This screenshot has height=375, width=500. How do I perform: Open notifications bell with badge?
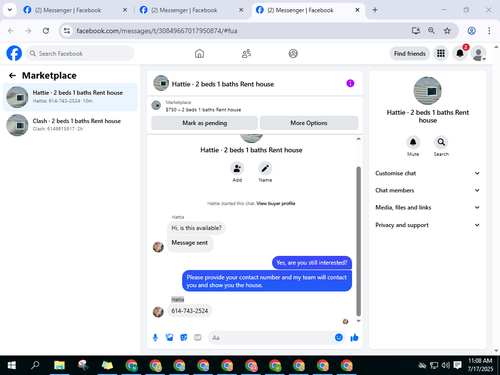(460, 53)
